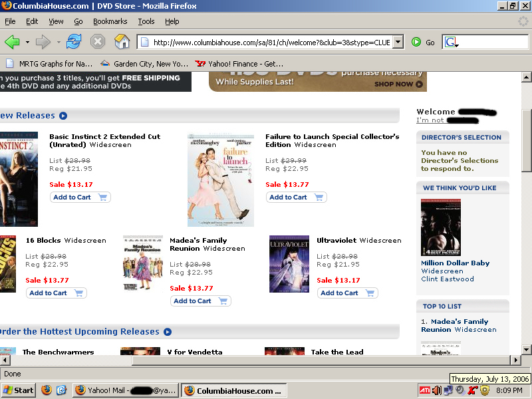Image resolution: width=532 pixels, height=399 pixels.
Task: Click the green Back arrow button
Action: pos(12,42)
